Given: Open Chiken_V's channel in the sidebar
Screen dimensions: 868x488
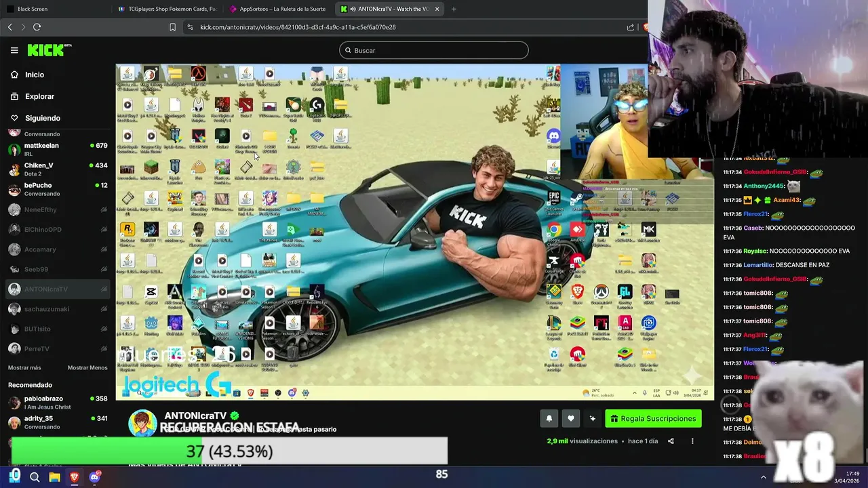Looking at the screenshot, I should pos(58,169).
